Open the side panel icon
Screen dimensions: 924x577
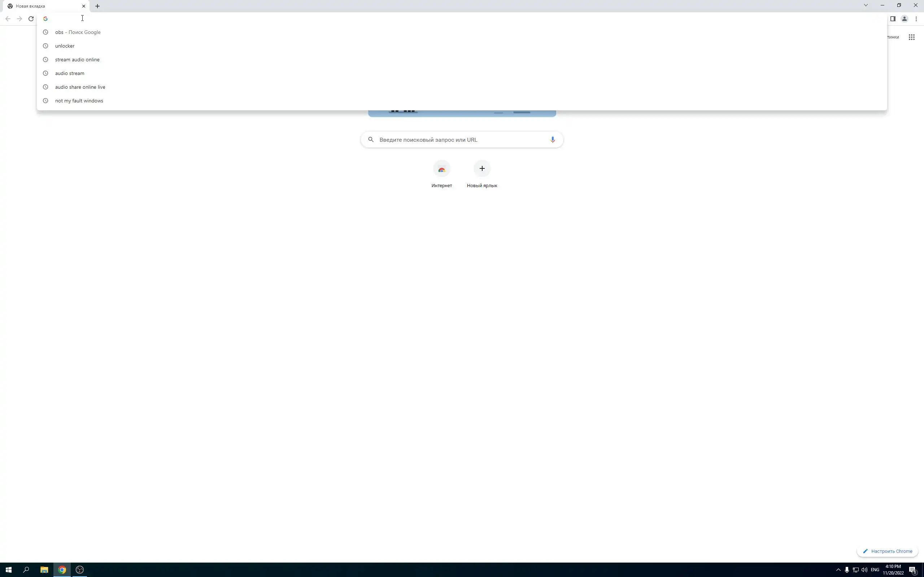(x=893, y=19)
